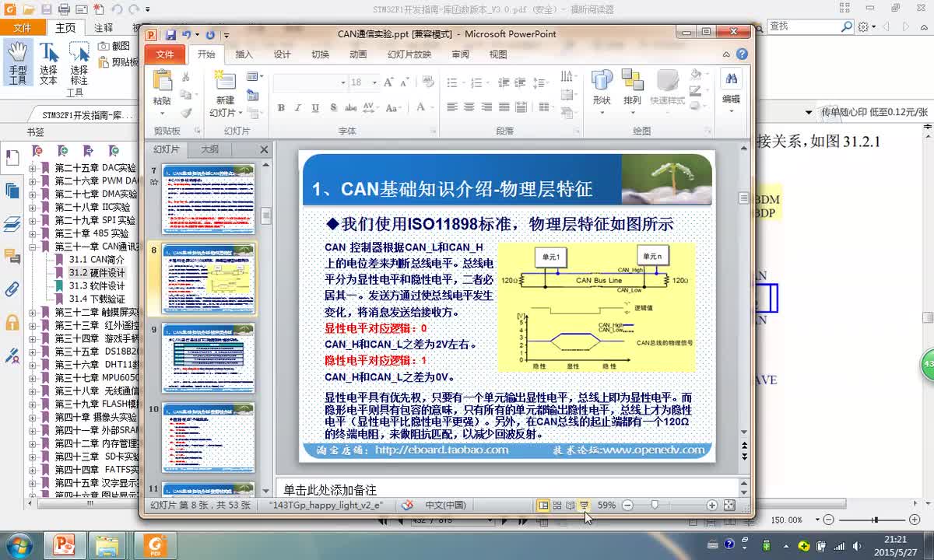Open the Layers panel icon in sidebar
This screenshot has height=560, width=934.
click(x=12, y=224)
